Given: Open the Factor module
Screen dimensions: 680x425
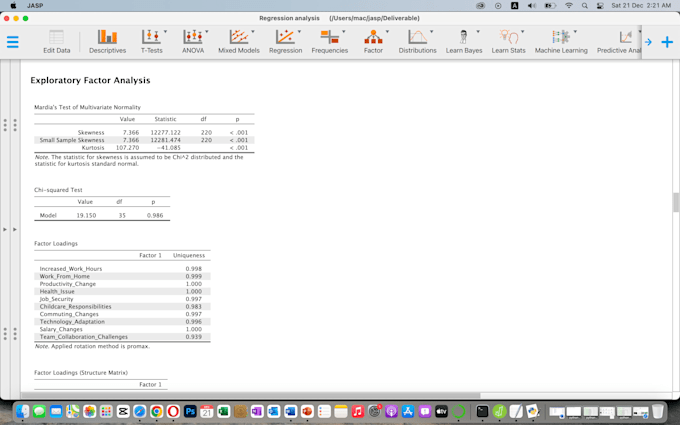Looking at the screenshot, I should [x=373, y=42].
